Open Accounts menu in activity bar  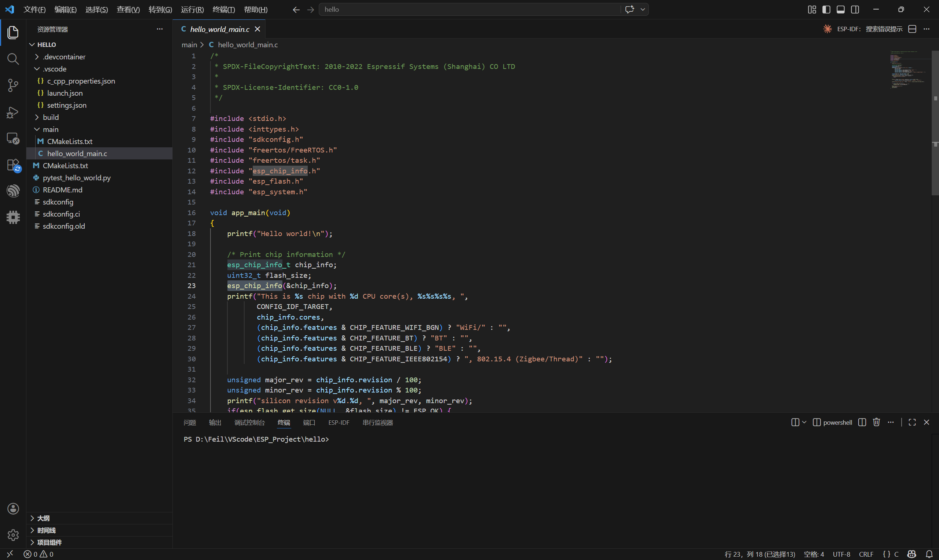(x=13, y=508)
